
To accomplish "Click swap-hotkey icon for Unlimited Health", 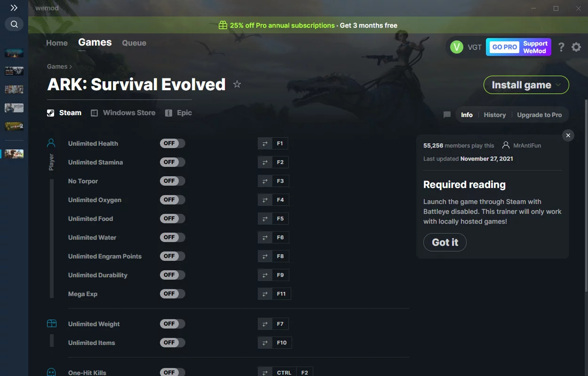I will click(x=265, y=143).
